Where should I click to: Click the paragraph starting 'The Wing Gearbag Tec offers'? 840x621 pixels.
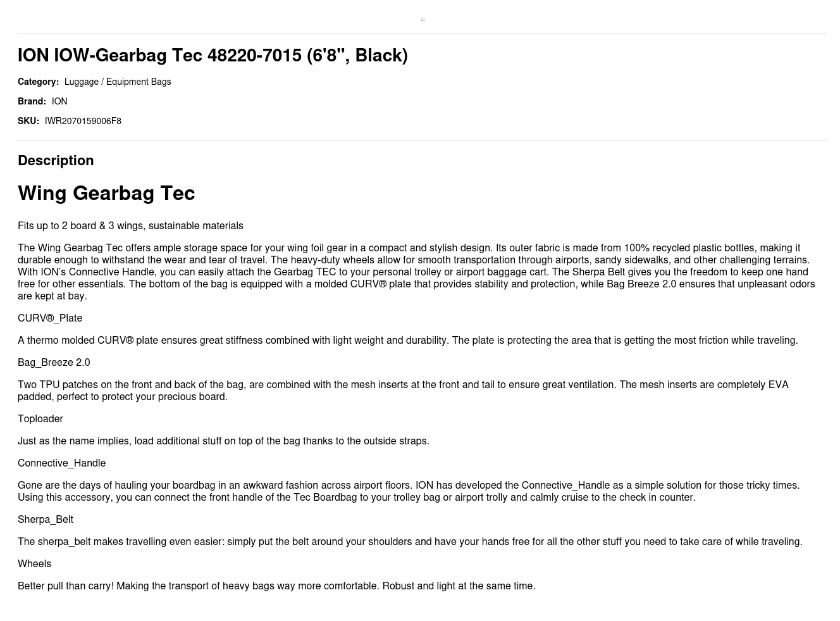416,272
